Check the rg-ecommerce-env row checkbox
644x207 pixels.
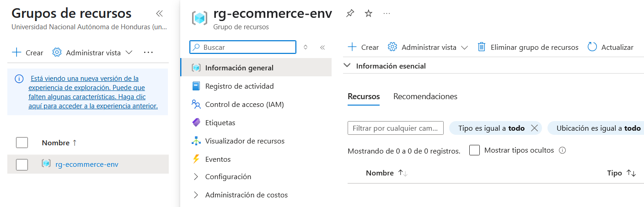pos(22,164)
